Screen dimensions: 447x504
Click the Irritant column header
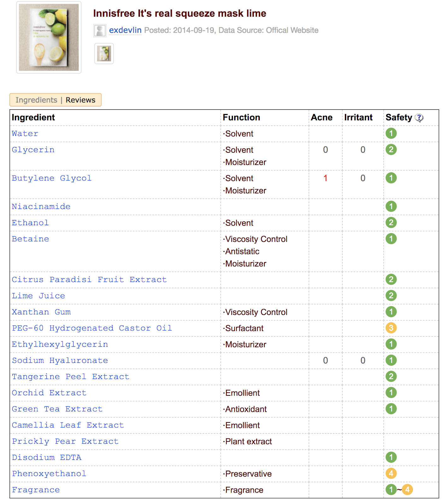click(358, 117)
